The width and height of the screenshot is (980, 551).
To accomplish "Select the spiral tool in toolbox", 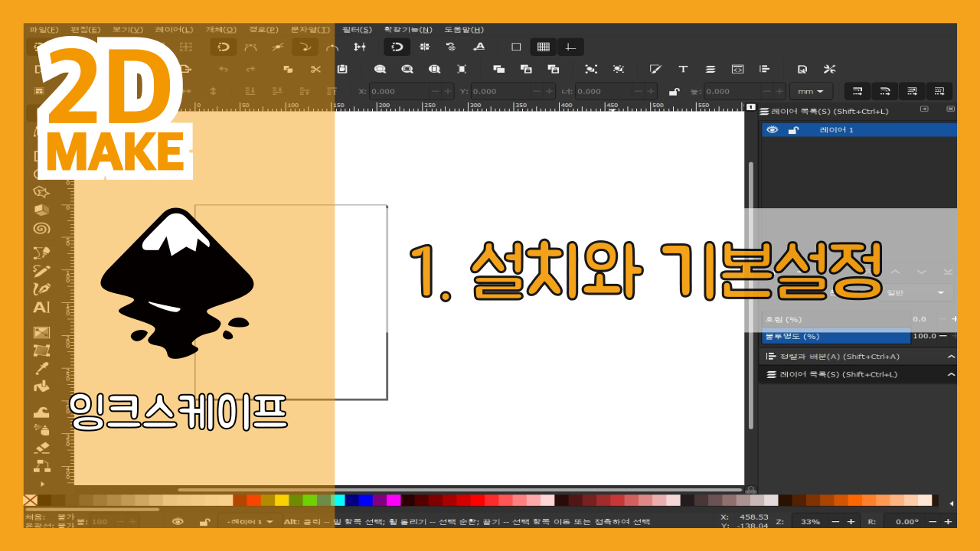I will pyautogui.click(x=41, y=228).
